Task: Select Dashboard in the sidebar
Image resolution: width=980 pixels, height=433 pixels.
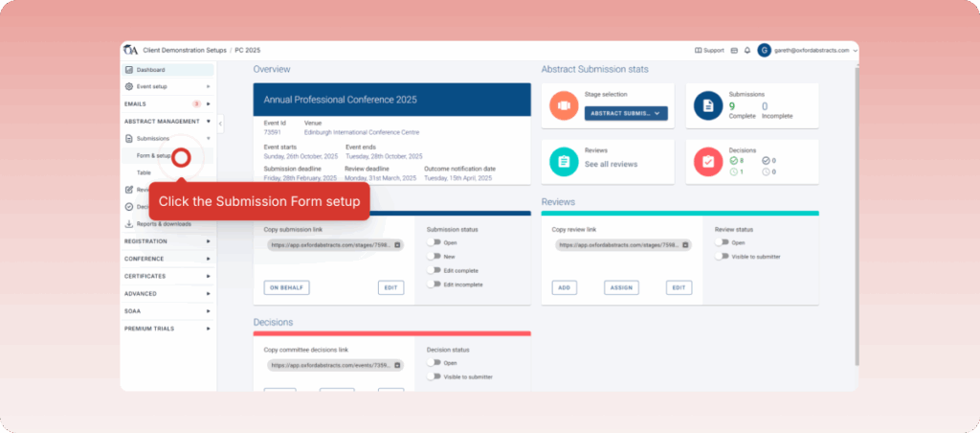Action: coord(150,70)
